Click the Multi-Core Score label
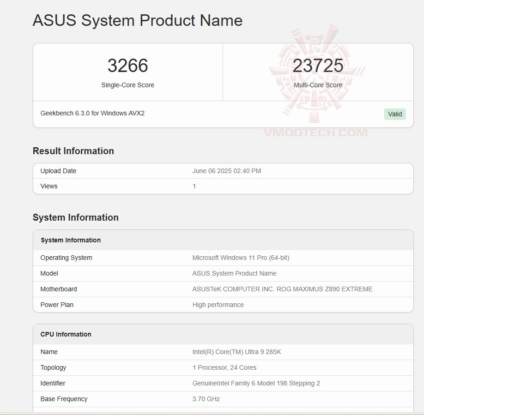 318,85
